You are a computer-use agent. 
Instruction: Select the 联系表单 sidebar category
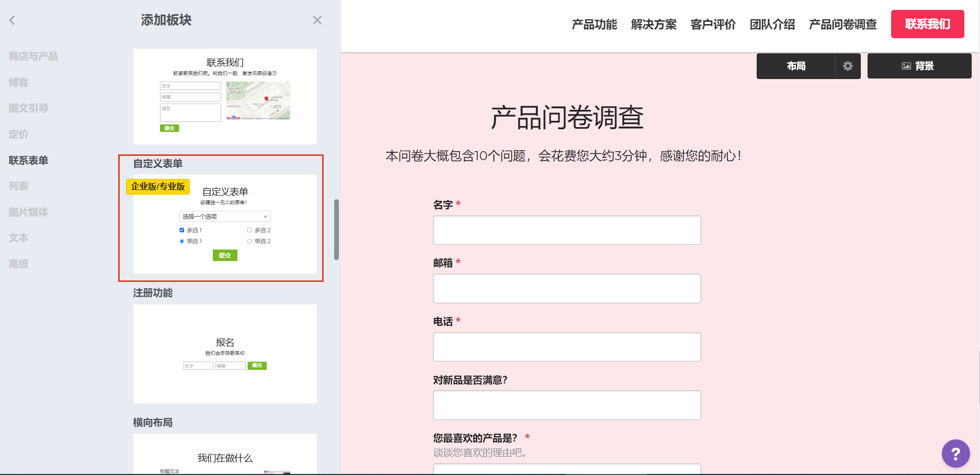[28, 160]
